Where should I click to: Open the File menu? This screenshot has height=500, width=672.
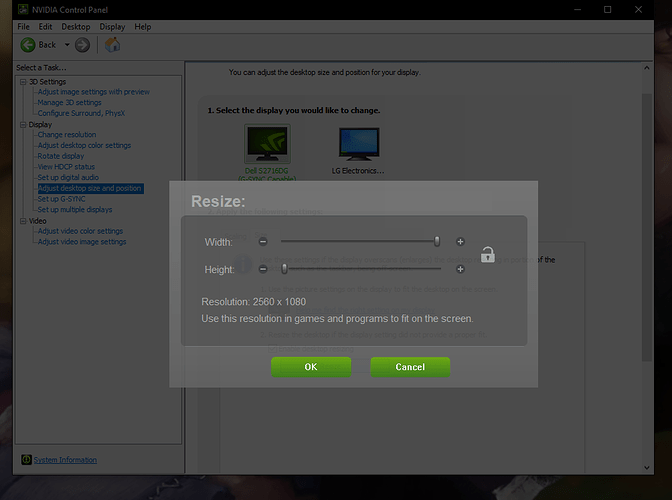24,27
